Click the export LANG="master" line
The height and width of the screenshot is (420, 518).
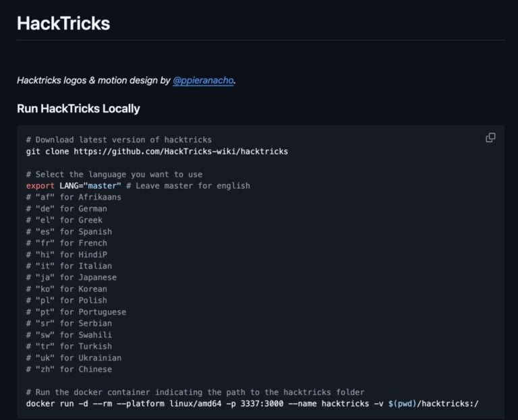coord(138,186)
